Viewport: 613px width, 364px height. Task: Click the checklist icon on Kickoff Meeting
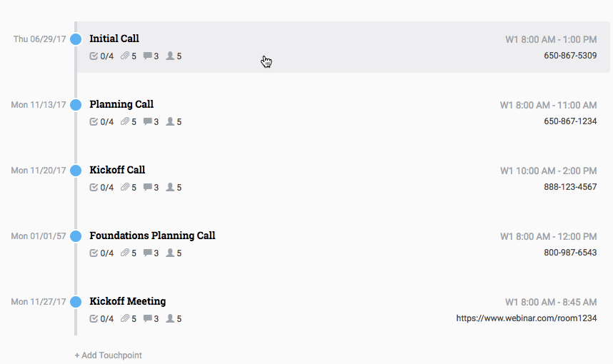click(x=94, y=319)
